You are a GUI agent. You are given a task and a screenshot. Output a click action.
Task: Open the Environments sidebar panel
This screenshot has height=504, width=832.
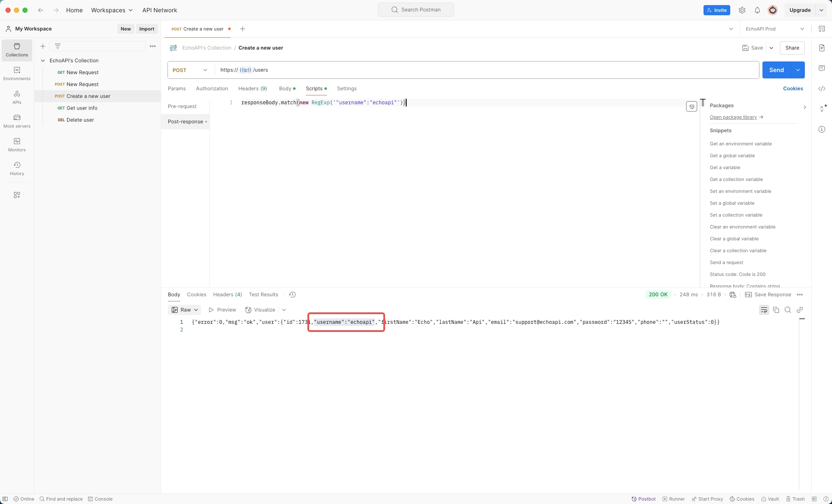pyautogui.click(x=17, y=74)
